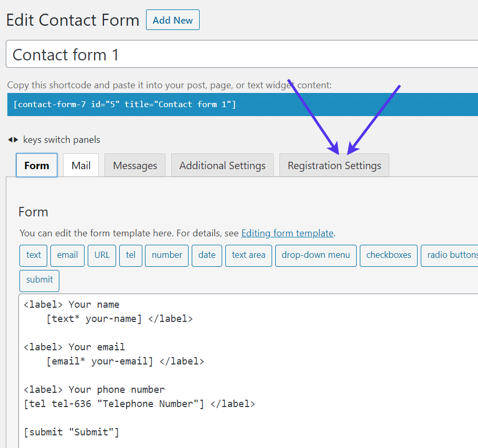Open the Additional Settings tab
Viewport: 478px width, 448px height.
[222, 165]
